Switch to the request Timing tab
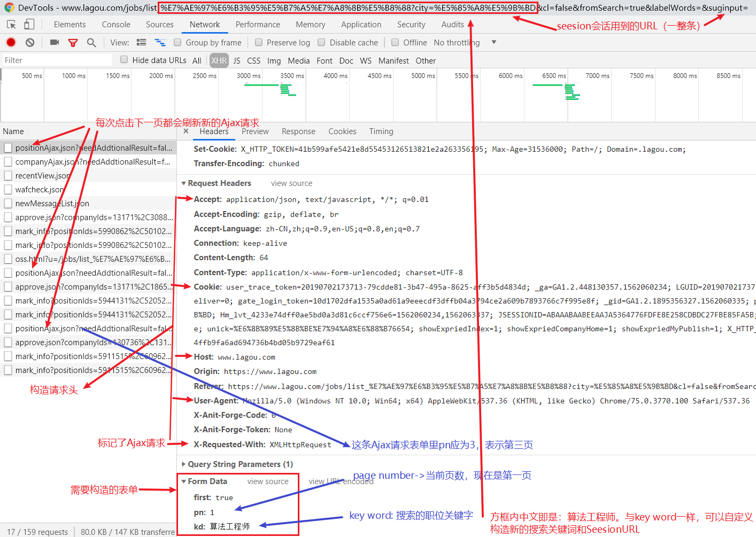The height and width of the screenshot is (537, 756). pos(381,131)
